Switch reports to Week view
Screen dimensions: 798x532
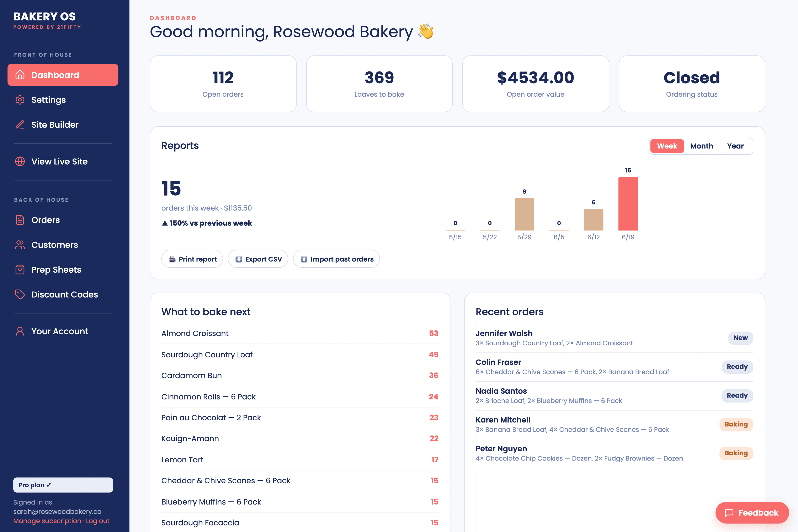[x=667, y=146]
